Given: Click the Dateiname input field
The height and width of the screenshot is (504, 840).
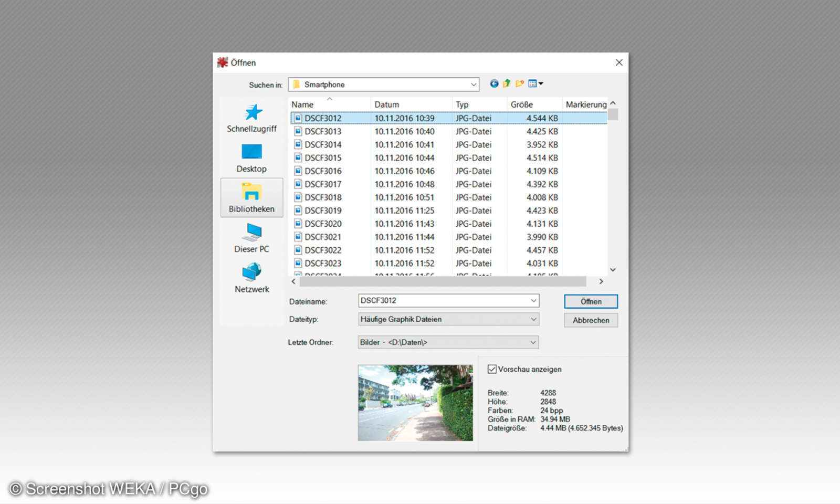Looking at the screenshot, I should (x=444, y=301).
